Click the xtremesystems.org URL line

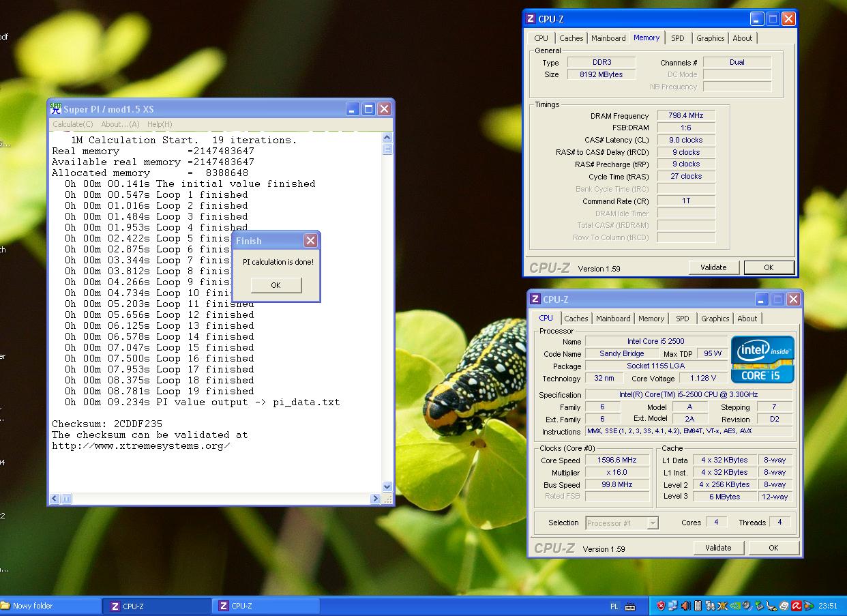tap(140, 445)
